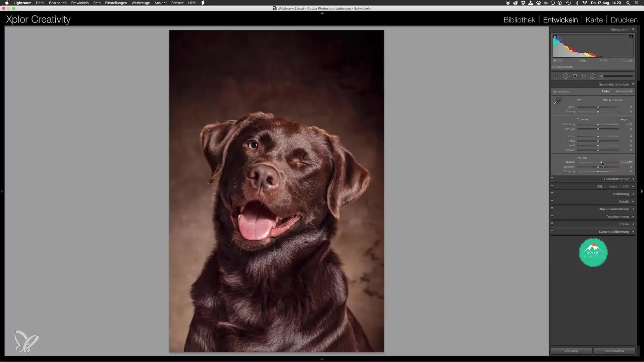This screenshot has height=362, width=644.
Task: Toggle the Gradationskurve panel switch
Action: 552,179
